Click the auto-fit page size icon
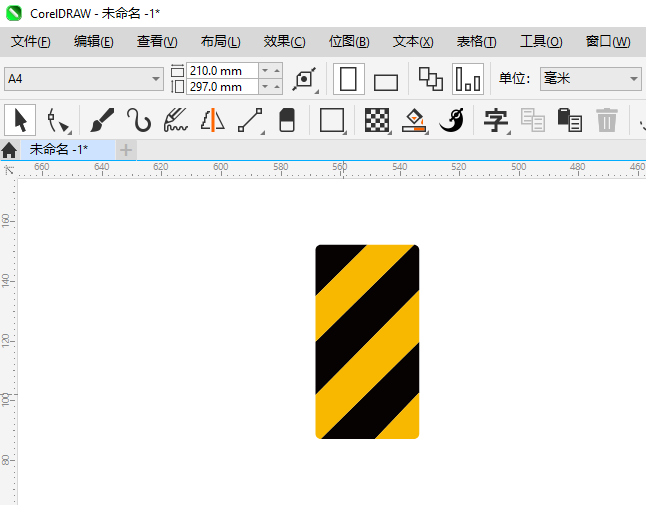 pos(304,79)
